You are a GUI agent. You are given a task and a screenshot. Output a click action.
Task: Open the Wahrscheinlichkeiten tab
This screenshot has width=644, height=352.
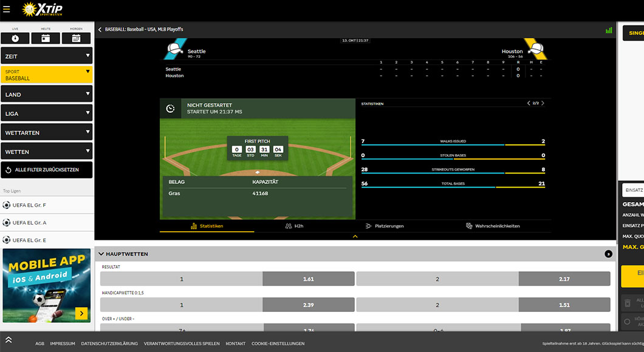coord(493,226)
